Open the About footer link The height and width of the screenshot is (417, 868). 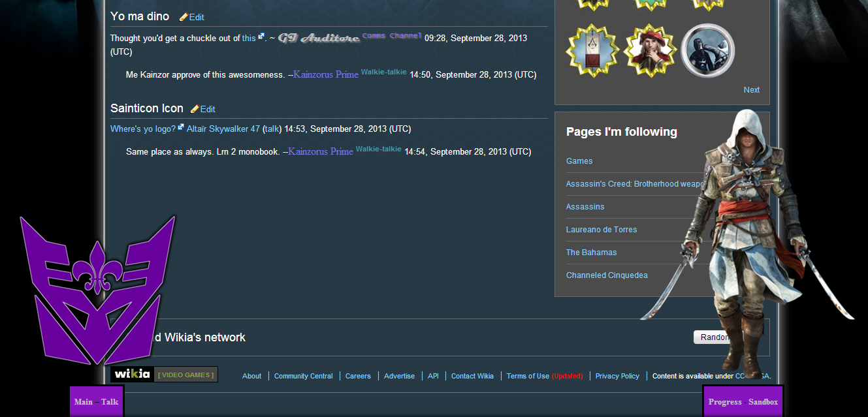[x=251, y=376]
